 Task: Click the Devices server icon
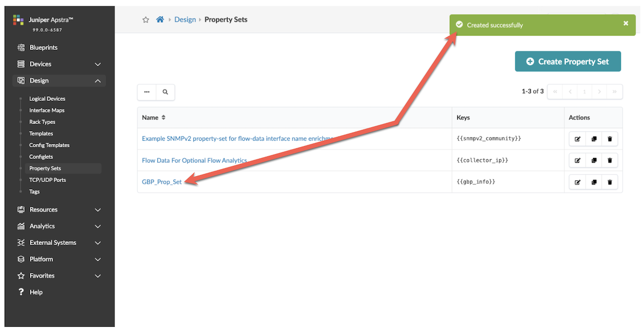21,64
